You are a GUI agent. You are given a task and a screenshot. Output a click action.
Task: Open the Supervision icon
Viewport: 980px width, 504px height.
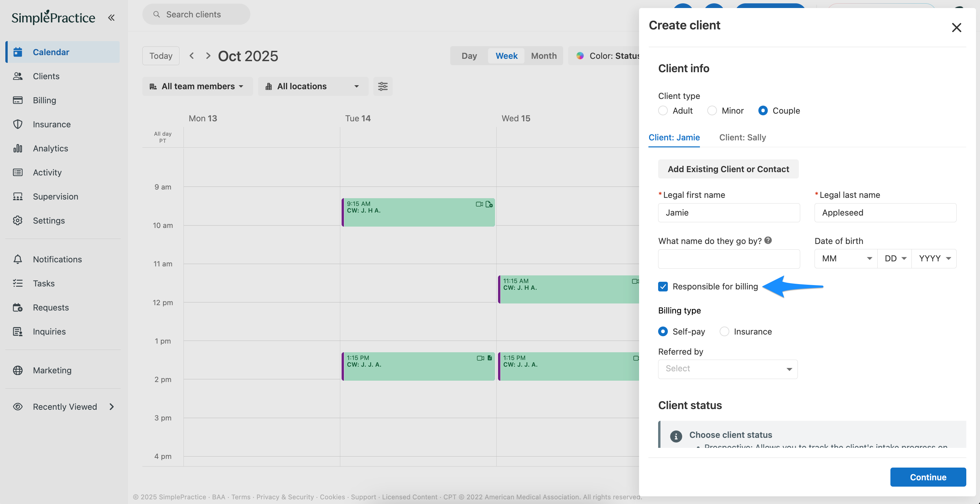point(17,196)
